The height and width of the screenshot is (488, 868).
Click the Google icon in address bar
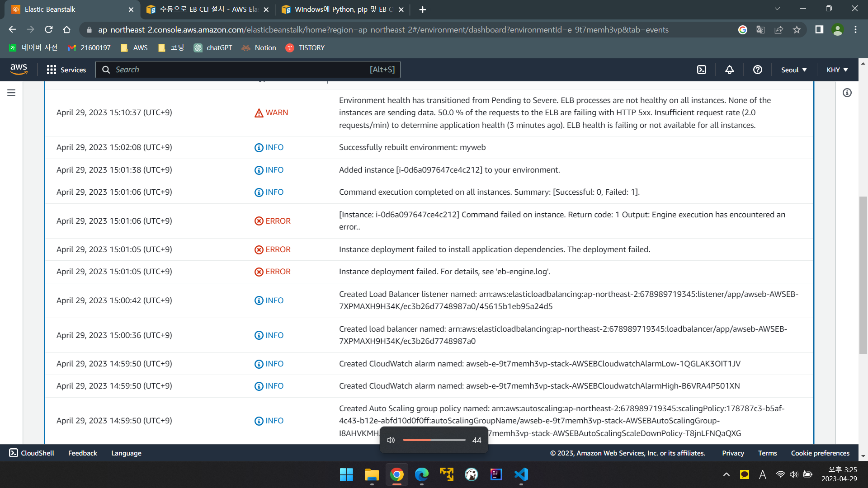(742, 29)
